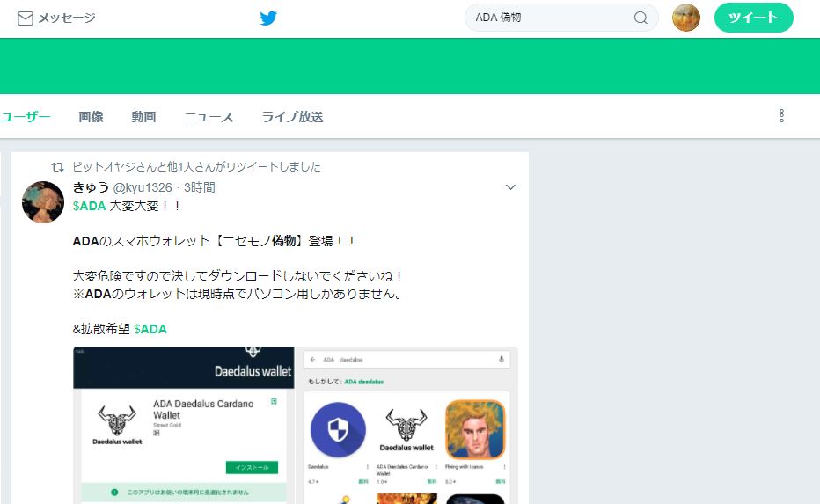Screen dimensions: 820x504
Task: Switch to the 動画 tab
Action: tap(143, 117)
